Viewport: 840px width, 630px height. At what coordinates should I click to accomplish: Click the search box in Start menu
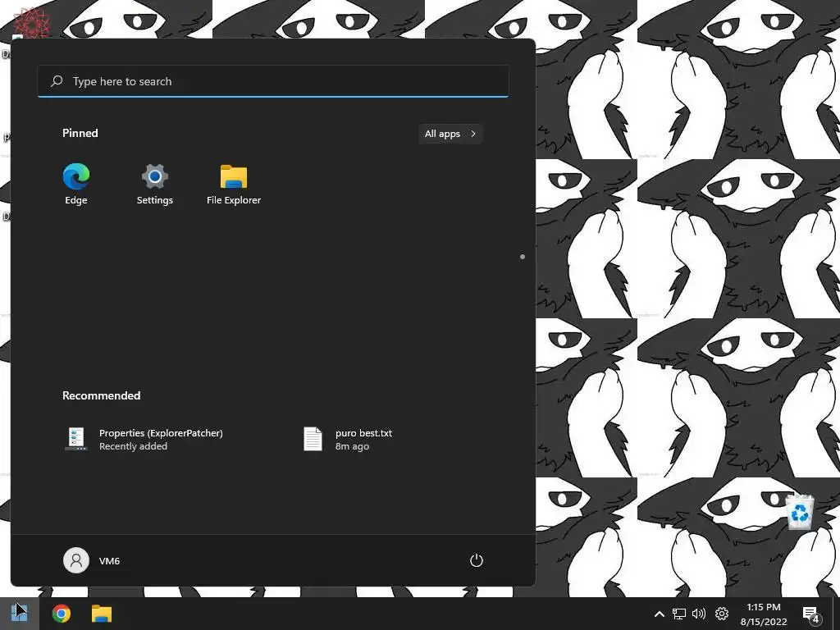(273, 81)
